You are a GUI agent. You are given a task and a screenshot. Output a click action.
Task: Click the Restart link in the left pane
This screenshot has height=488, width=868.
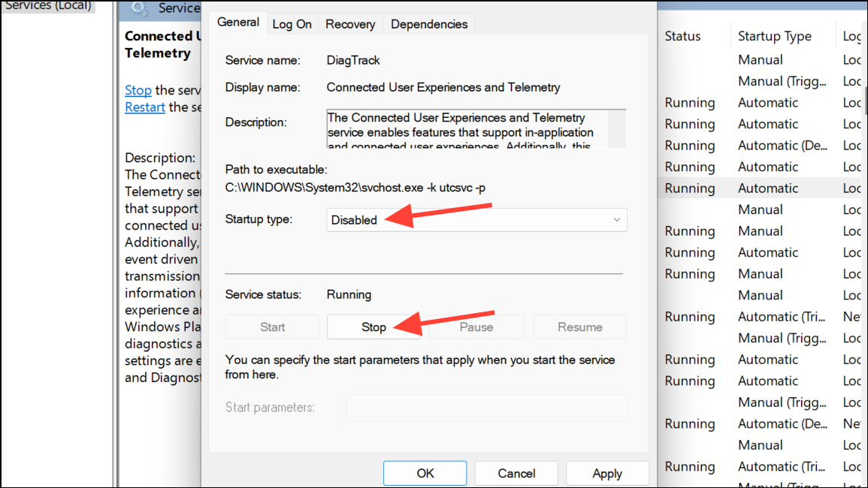145,107
